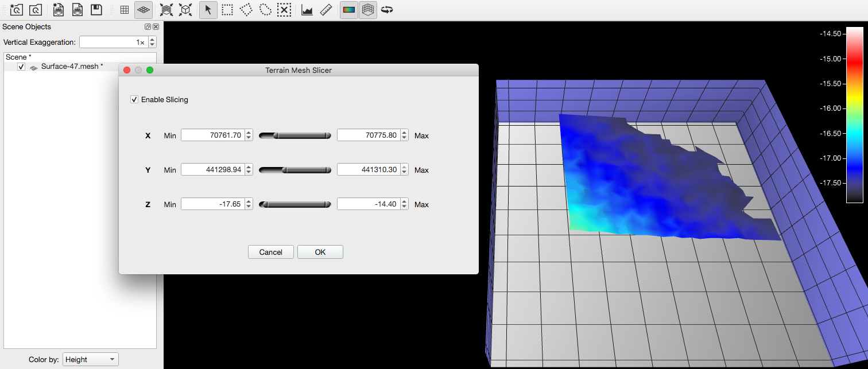Toggle the color gradient legend icon

pos(348,10)
